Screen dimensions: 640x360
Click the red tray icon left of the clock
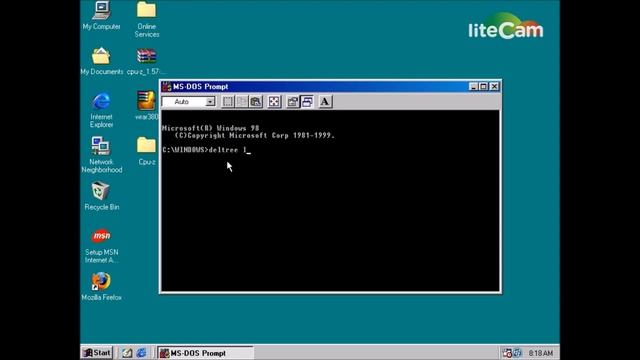pos(507,353)
